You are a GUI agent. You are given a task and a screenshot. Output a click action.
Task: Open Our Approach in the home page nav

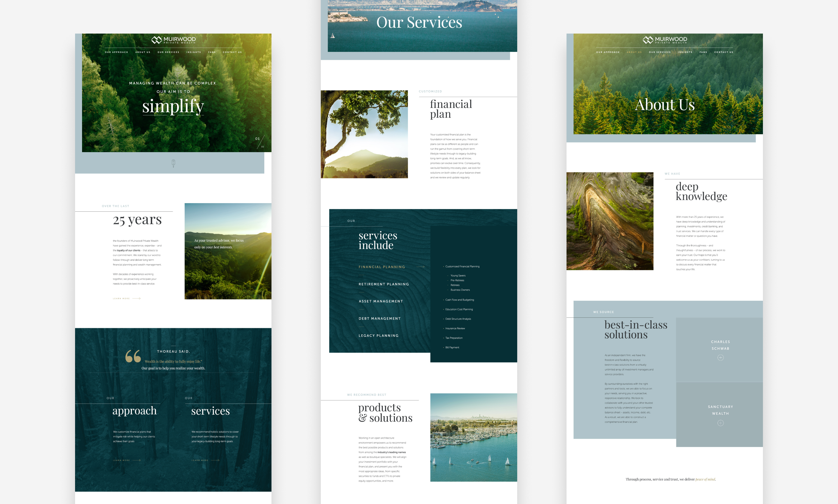(116, 52)
